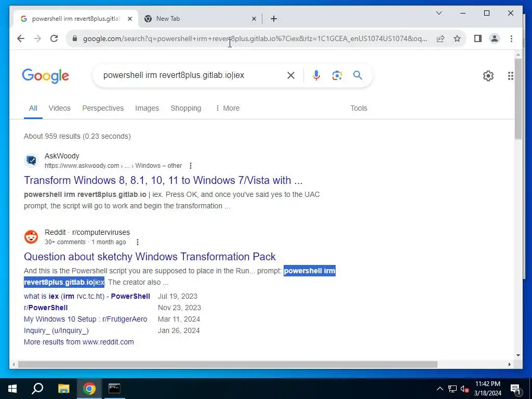Open 'Transform Windows 8, 8.1, 10, 11' result
Screen dimensions: 532x399
pyautogui.click(x=163, y=180)
